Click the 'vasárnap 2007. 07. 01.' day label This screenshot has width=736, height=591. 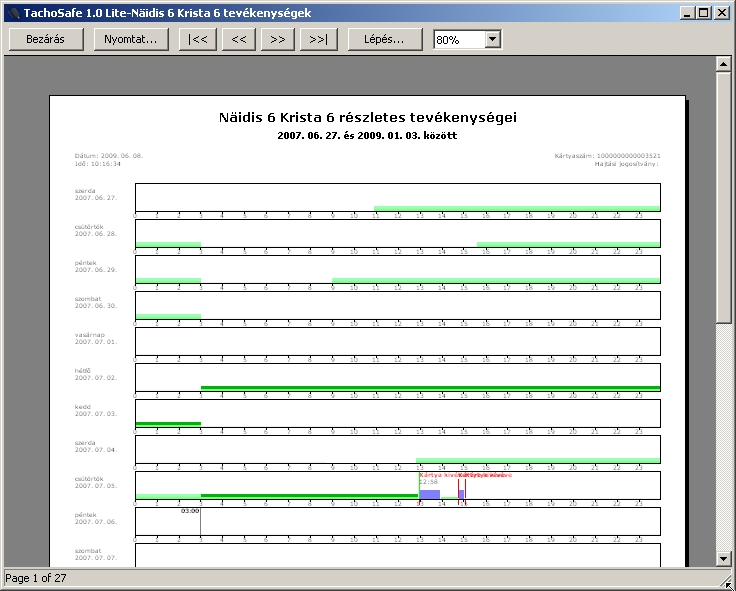96,338
